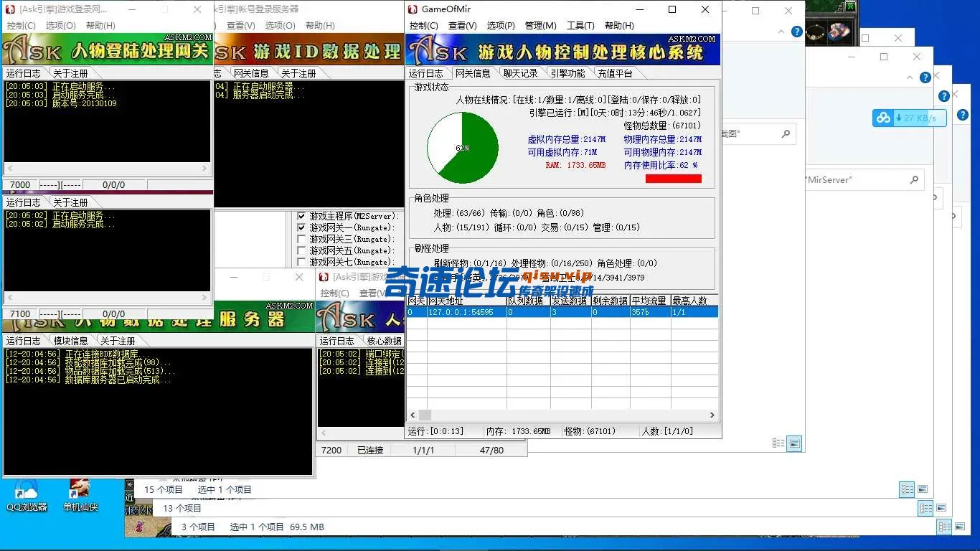
Task: Switch to 聊天记录 tab in GameOfMir
Action: tap(520, 73)
